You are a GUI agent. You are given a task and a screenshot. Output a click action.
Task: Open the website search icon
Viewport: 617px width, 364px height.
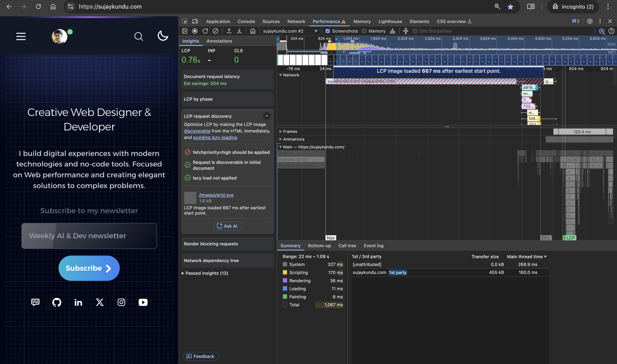[139, 36]
